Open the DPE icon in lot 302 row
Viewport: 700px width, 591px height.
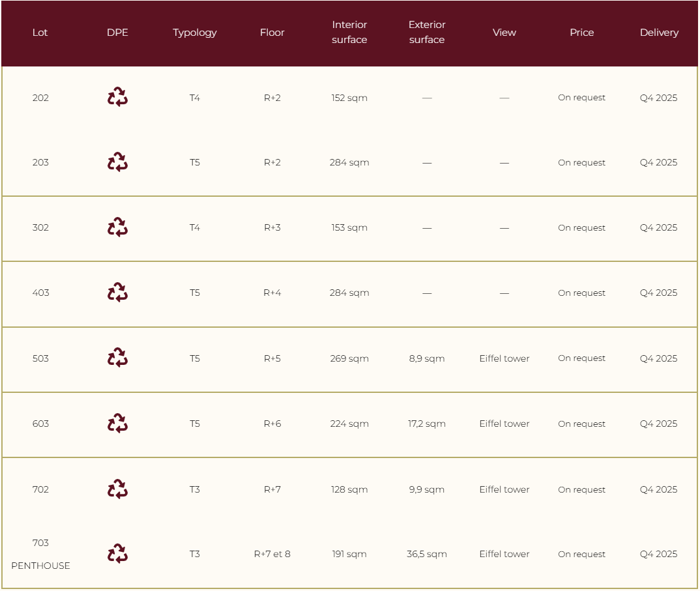[117, 227]
